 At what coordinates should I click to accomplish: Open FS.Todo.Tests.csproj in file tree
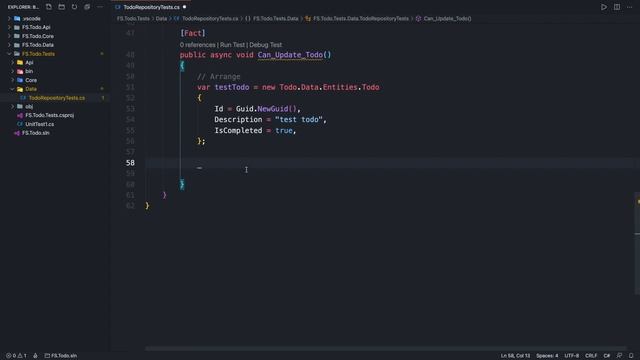click(x=49, y=116)
